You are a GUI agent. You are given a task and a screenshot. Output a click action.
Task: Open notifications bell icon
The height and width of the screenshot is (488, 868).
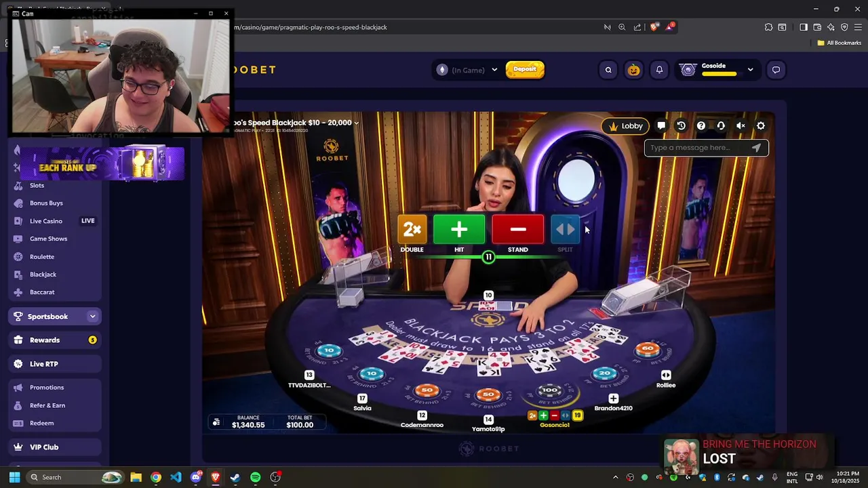(x=659, y=70)
